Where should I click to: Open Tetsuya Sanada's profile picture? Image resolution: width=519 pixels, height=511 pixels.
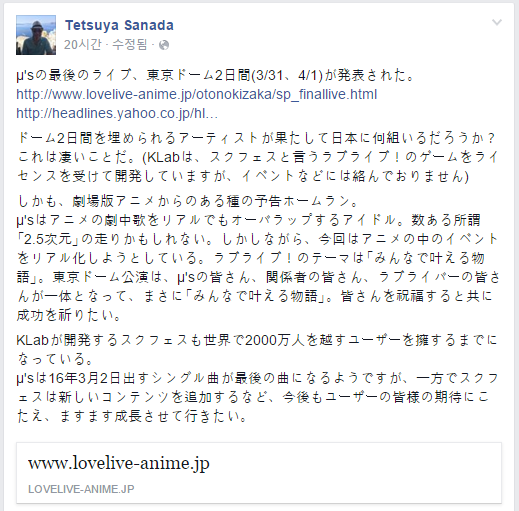(36, 35)
